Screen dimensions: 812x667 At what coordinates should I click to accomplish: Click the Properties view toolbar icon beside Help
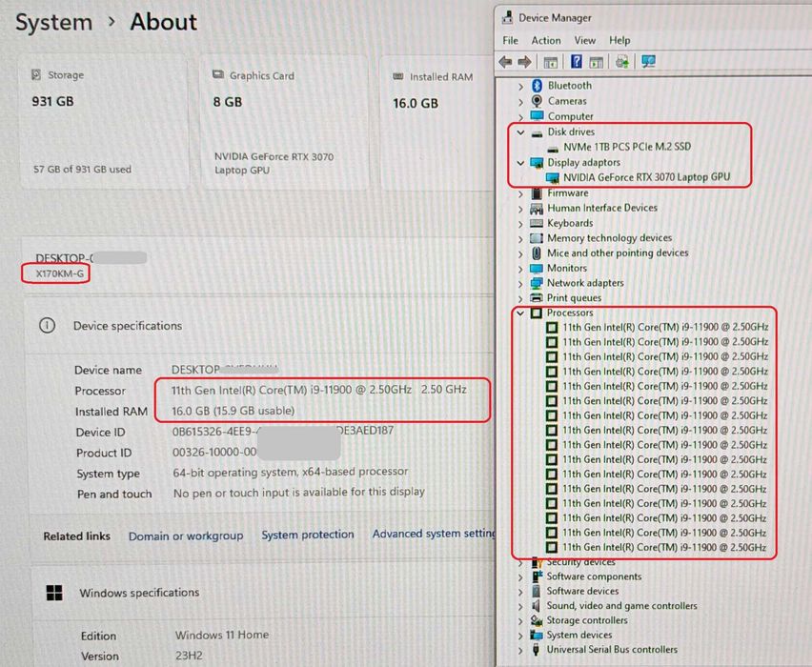pos(596,62)
